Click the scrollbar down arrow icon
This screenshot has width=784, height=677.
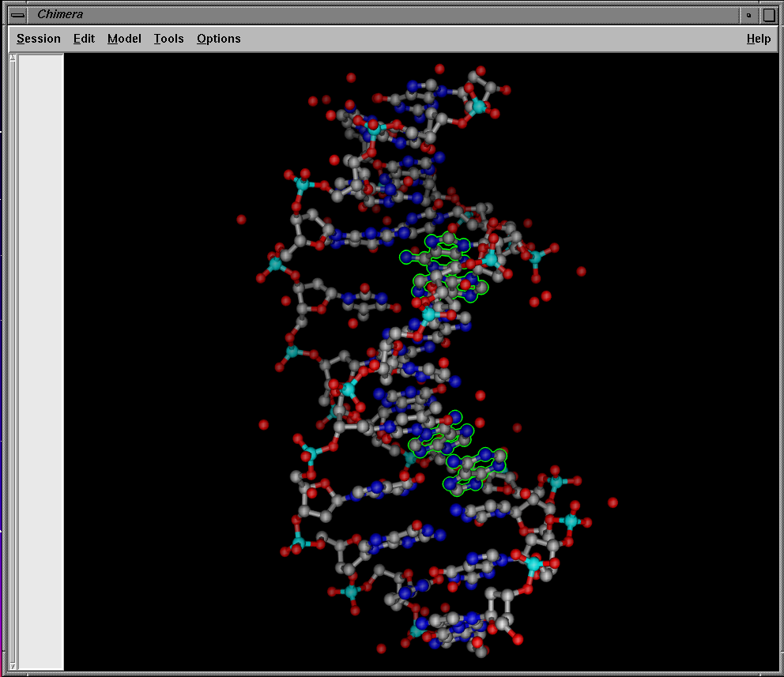point(11,666)
